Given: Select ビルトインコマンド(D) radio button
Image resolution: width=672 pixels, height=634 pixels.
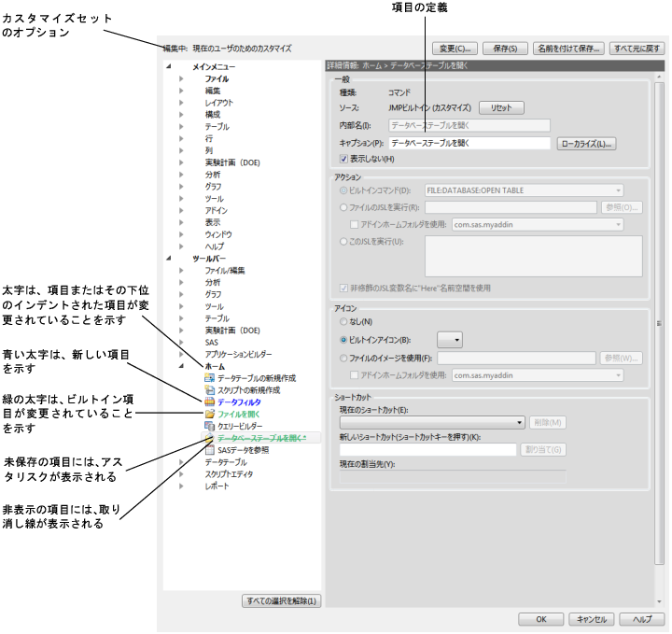Looking at the screenshot, I should coord(343,190).
